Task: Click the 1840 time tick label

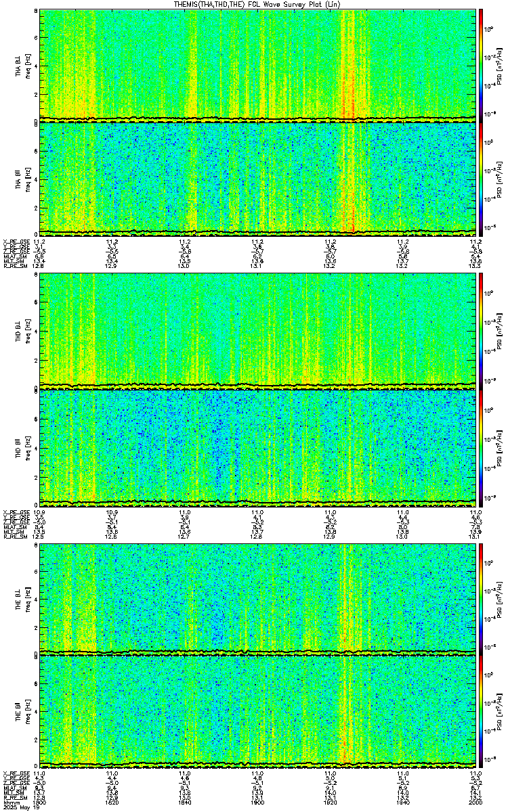Action: point(184,802)
